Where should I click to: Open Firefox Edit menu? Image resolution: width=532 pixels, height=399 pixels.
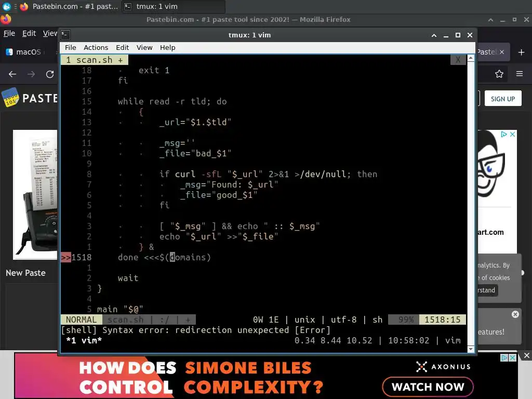(x=29, y=33)
